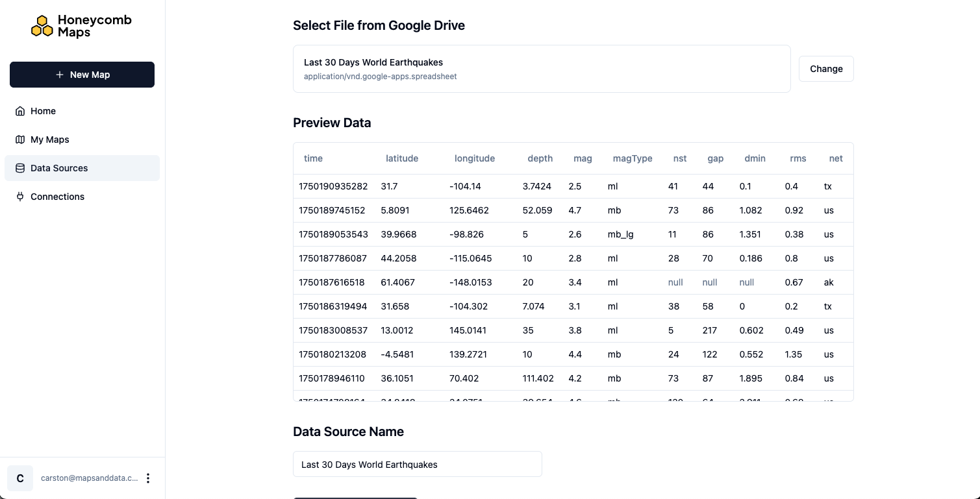The image size is (980, 499).
Task: Click the magType column header
Action: [633, 158]
